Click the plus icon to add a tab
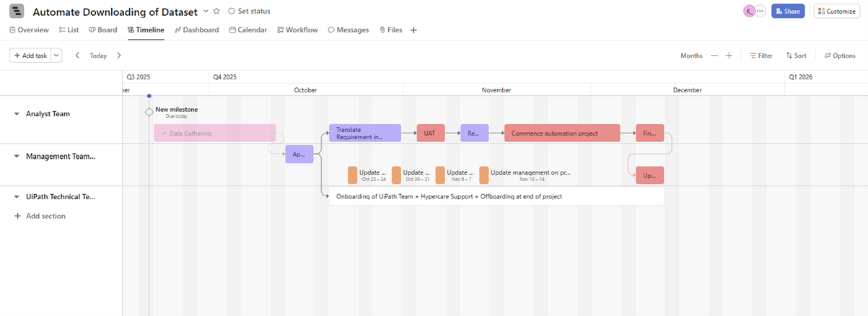The width and height of the screenshot is (868, 316). point(413,30)
